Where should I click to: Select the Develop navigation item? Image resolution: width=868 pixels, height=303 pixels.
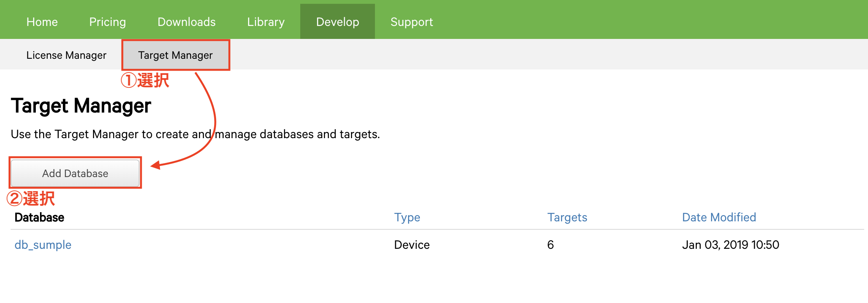pos(337,22)
